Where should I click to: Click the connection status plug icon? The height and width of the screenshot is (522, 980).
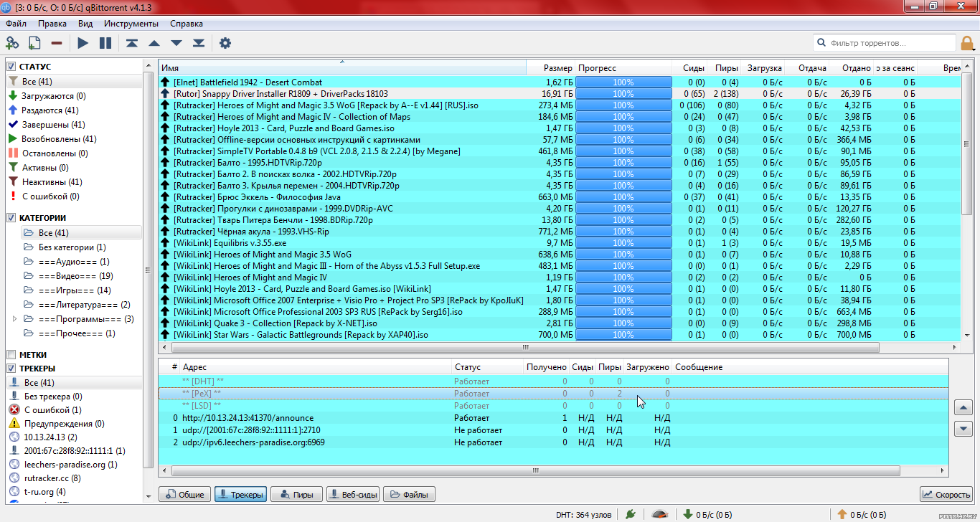click(x=630, y=514)
